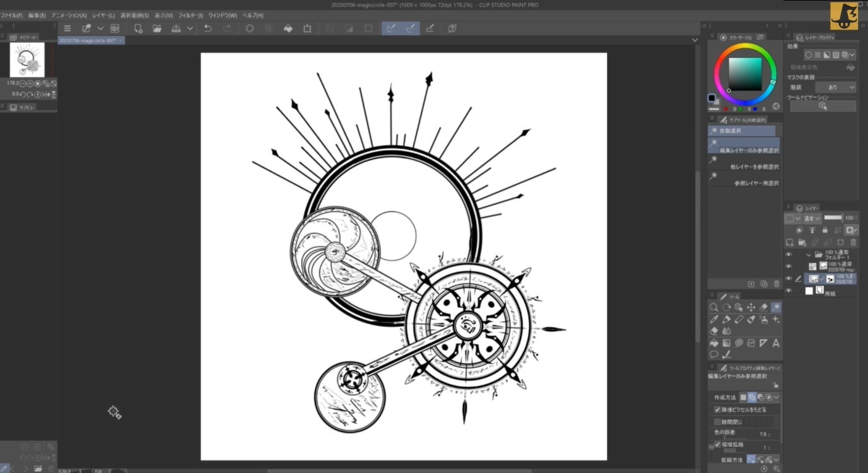This screenshot has height=473, width=868.
Task: Click inside the color square picker
Action: coord(745,74)
